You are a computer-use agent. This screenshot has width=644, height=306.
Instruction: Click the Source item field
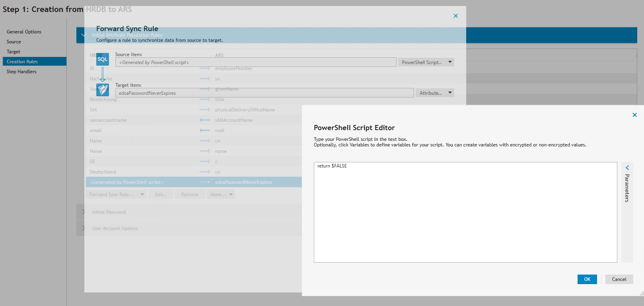pyautogui.click(x=256, y=62)
